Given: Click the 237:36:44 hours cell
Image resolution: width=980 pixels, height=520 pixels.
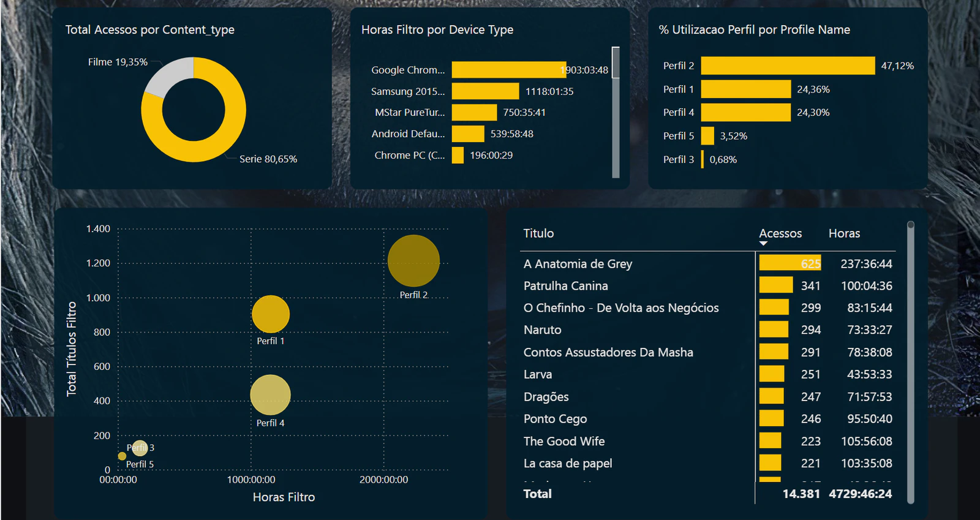Looking at the screenshot, I should (866, 264).
